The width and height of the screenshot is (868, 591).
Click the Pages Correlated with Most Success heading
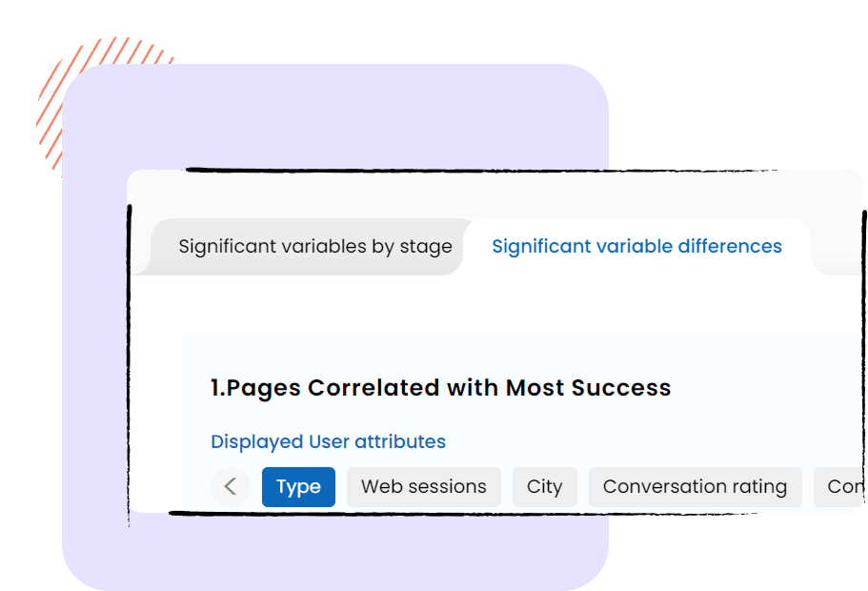coord(440,388)
